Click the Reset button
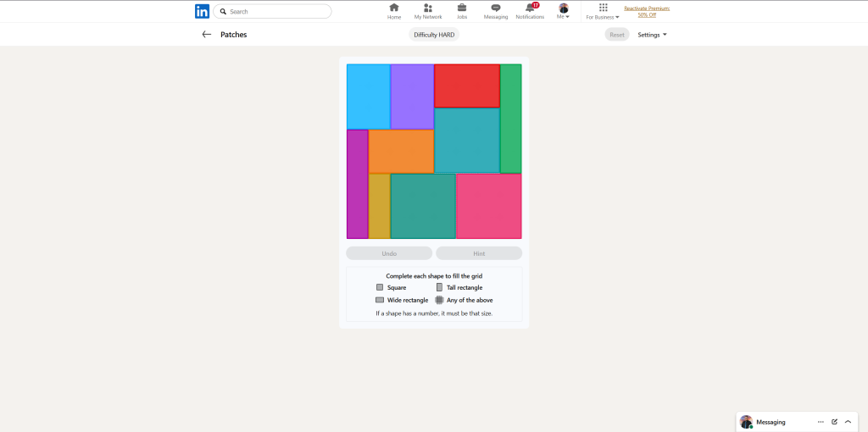 [x=617, y=34]
